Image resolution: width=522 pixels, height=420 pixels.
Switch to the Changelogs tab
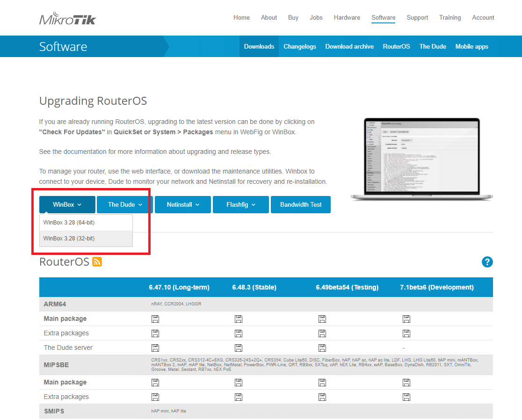click(x=300, y=47)
